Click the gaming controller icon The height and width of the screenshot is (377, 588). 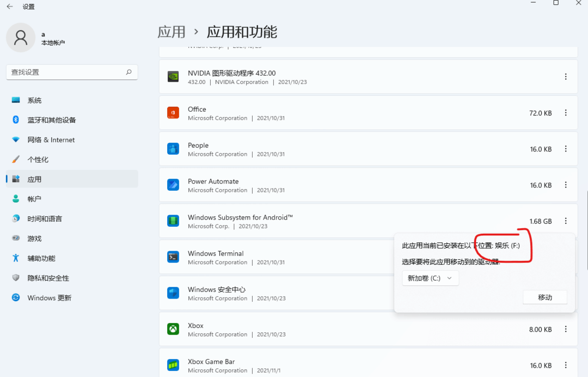click(x=16, y=238)
